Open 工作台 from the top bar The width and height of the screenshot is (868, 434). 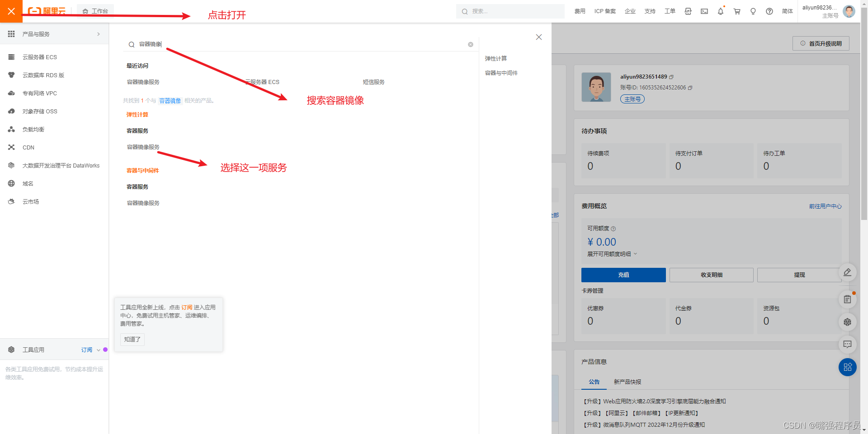click(x=95, y=11)
